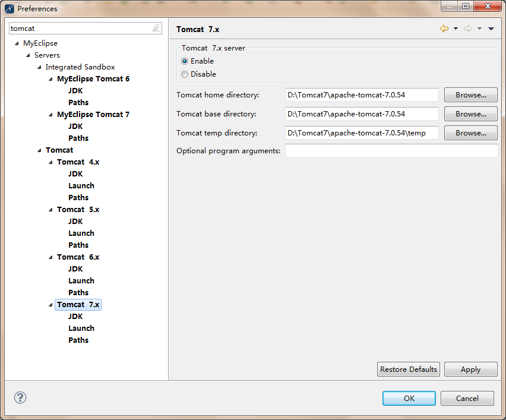This screenshot has height=420, width=506.
Task: Click the Restore Defaults button
Action: (x=408, y=369)
